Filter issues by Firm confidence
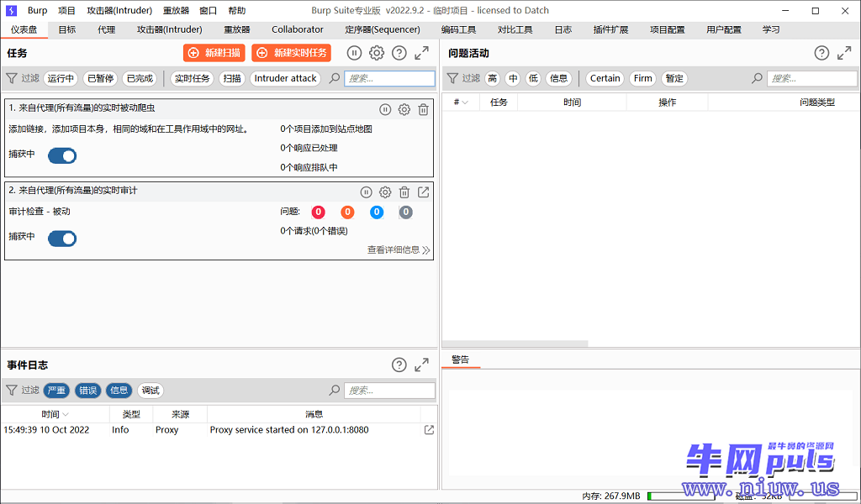The image size is (861, 504). click(643, 78)
